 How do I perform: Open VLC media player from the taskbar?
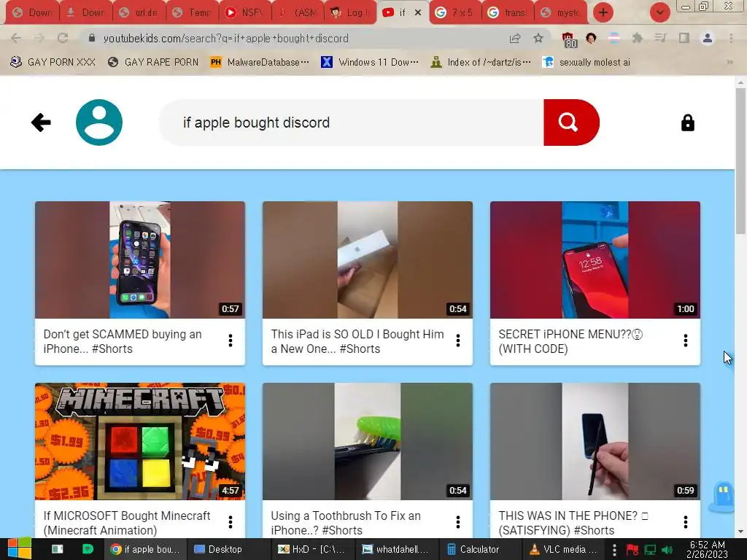point(563,550)
